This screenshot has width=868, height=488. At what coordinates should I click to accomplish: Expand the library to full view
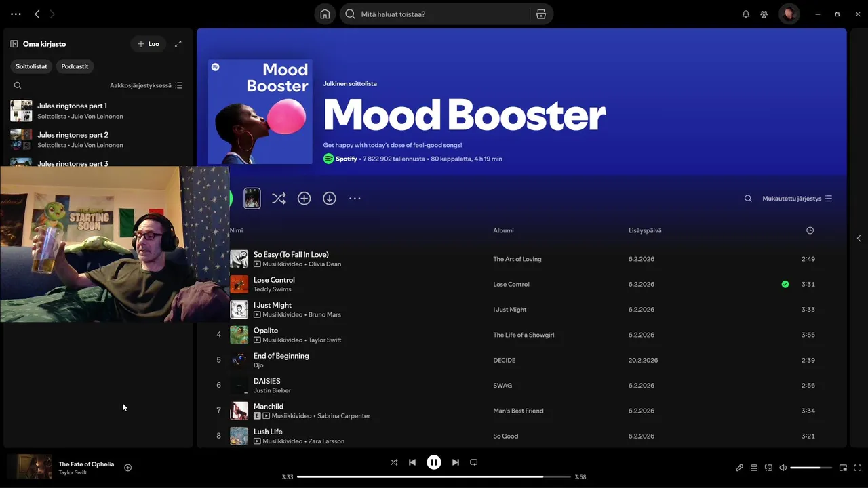[x=178, y=44]
